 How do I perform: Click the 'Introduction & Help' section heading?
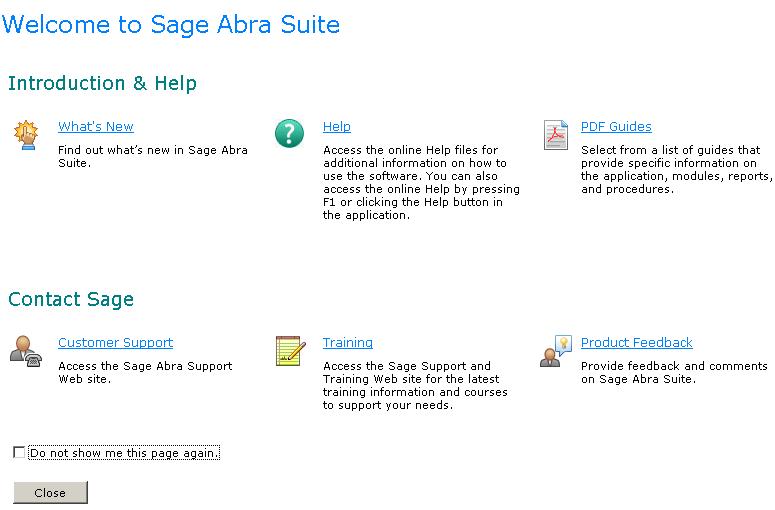pos(102,83)
